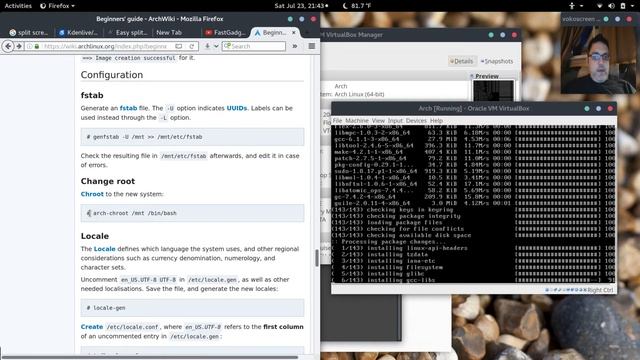
Task: Click the Firefox page vertical scrollbar thumb
Action: click(317, 258)
